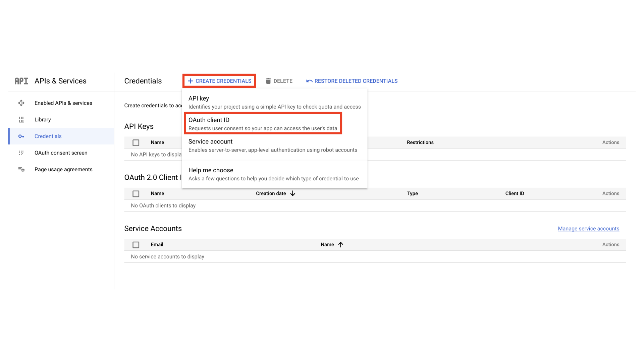Click the Restrictions column header
The image size is (644, 362).
click(420, 142)
